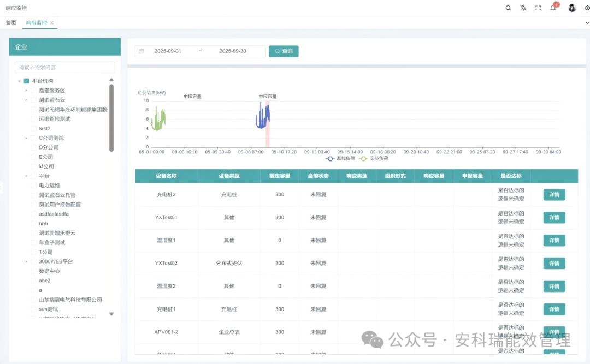The image size is (590, 364).
Task: Expand the 嘉定服务区 tree node
Action: [26, 91]
